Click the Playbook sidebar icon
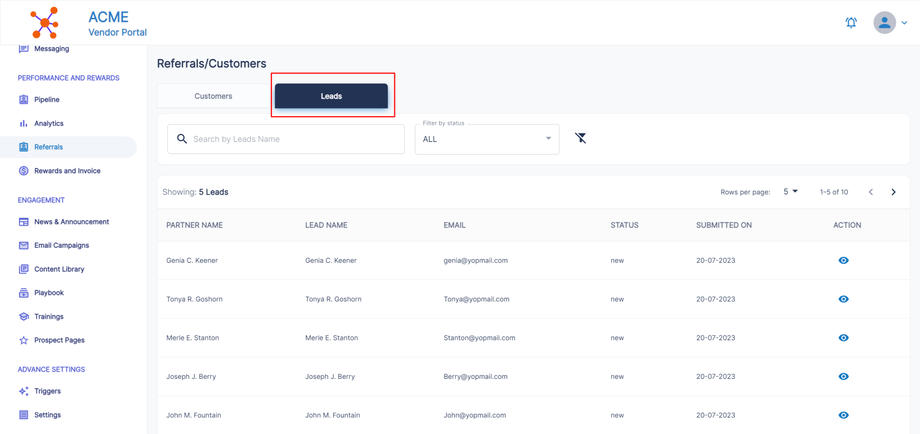The width and height of the screenshot is (920, 434). pos(23,293)
